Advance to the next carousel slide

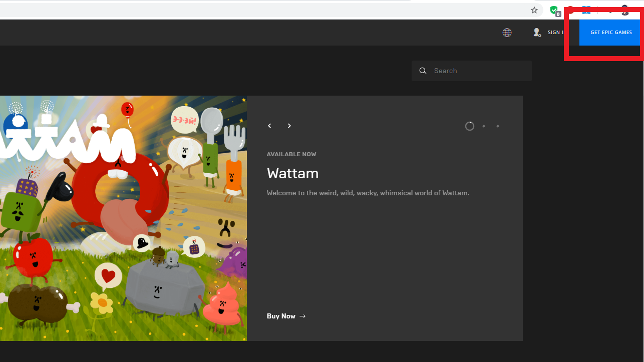coord(289,126)
